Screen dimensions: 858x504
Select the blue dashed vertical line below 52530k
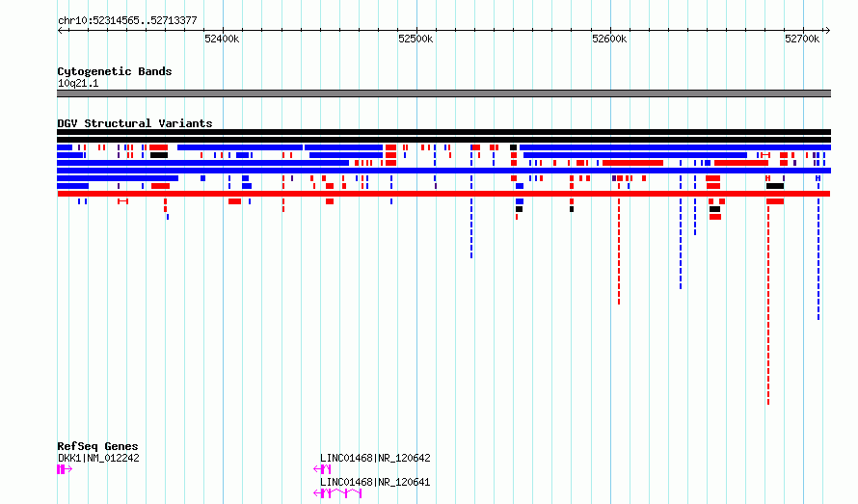point(471,228)
